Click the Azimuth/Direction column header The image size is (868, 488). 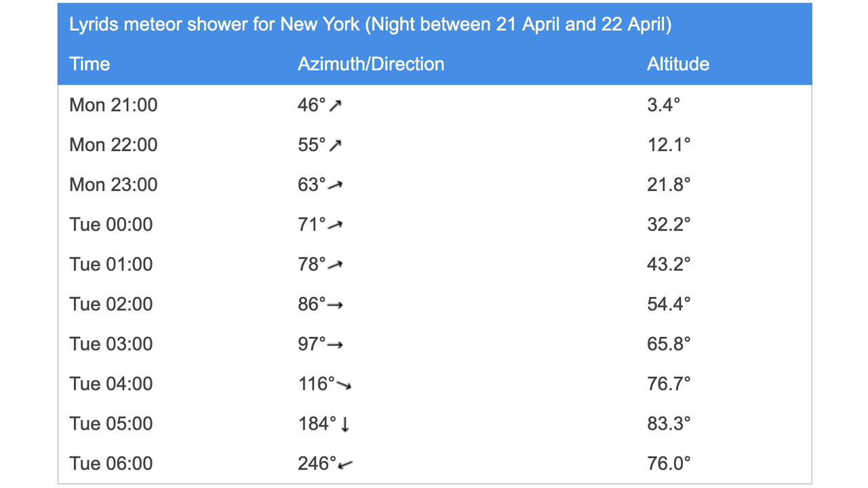371,64
